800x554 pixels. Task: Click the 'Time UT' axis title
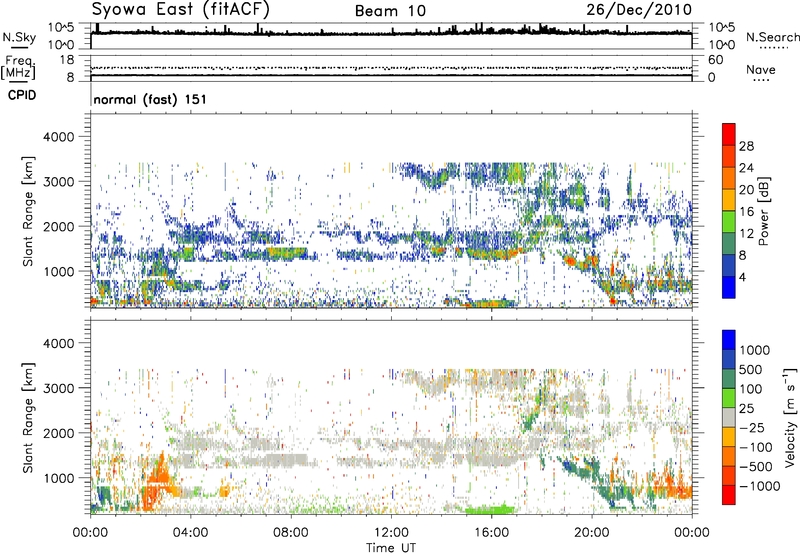coord(391,548)
